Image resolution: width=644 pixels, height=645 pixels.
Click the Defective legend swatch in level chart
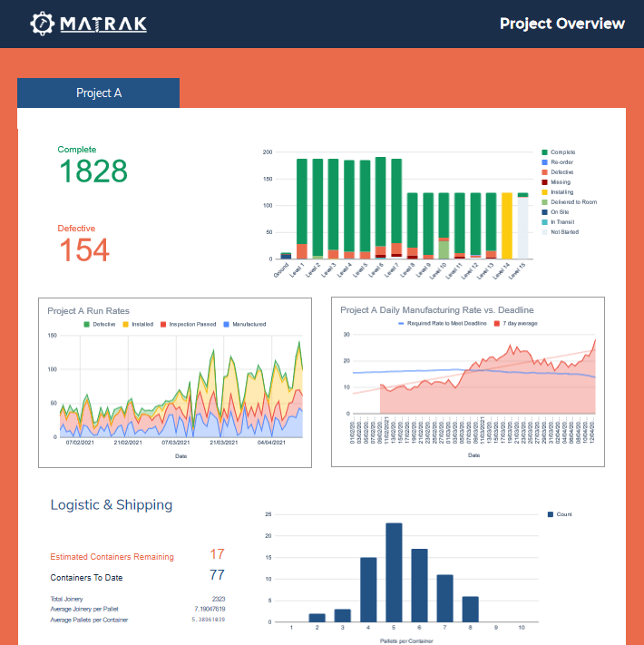click(x=544, y=172)
